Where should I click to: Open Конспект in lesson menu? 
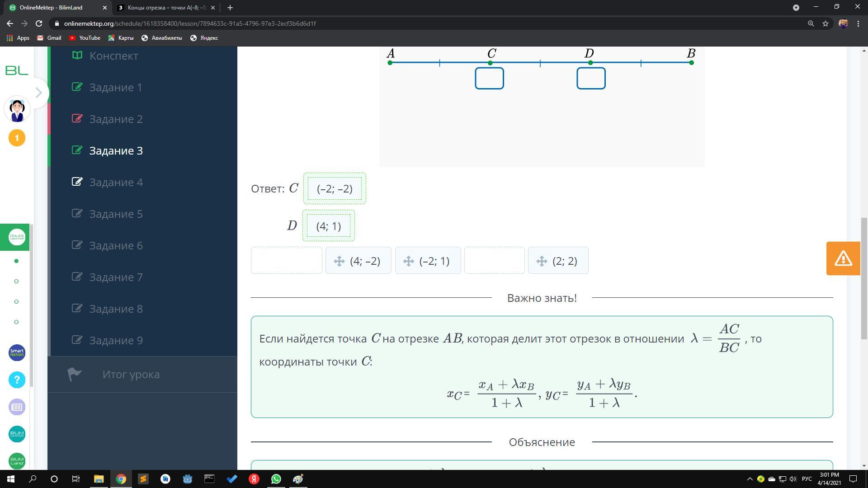[x=113, y=56]
